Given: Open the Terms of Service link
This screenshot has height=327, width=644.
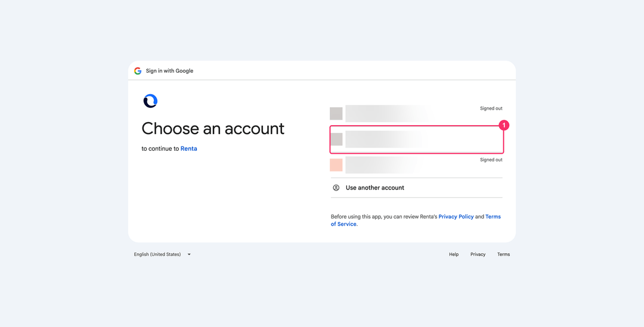Looking at the screenshot, I should click(416, 220).
